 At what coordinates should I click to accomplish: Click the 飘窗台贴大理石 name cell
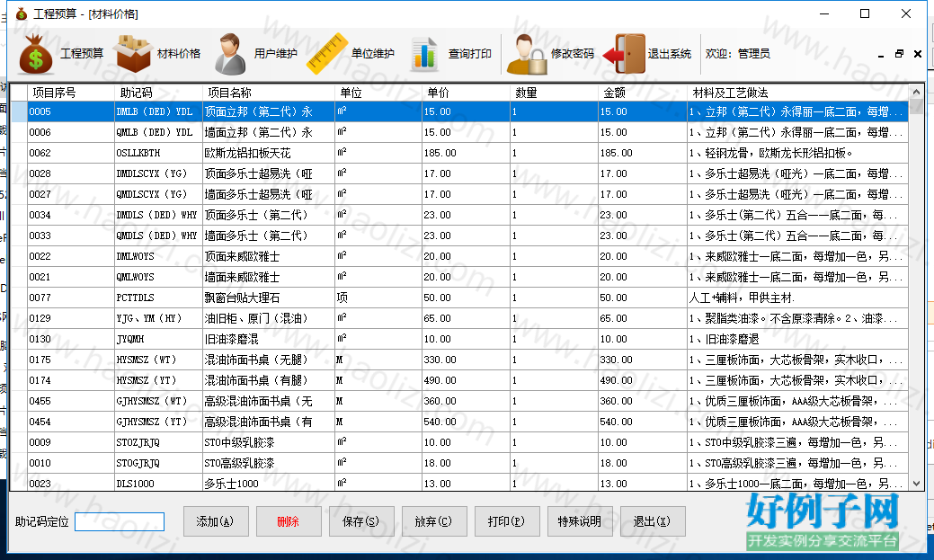[x=269, y=298]
